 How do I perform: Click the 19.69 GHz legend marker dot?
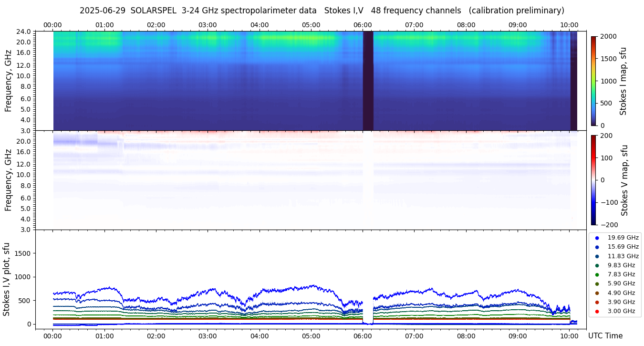(x=597, y=238)
